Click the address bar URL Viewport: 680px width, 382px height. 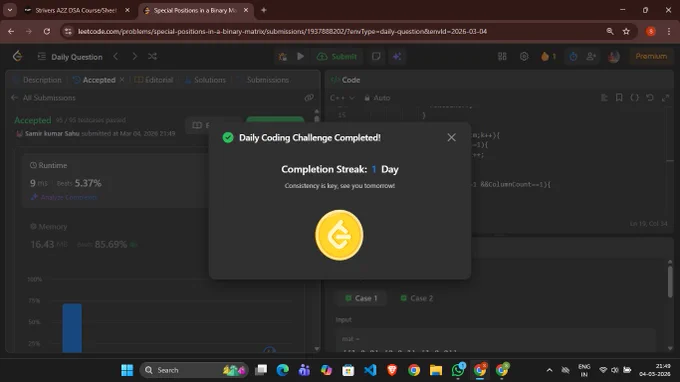point(282,31)
